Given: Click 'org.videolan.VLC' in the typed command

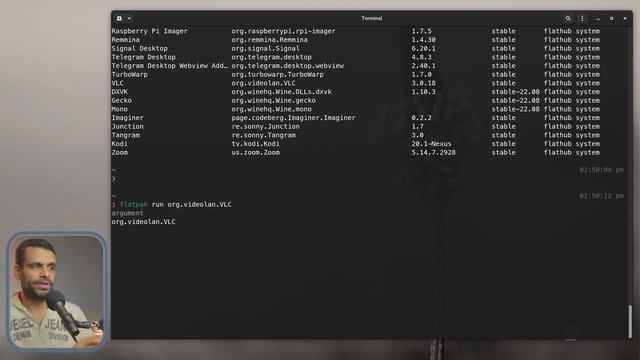Looking at the screenshot, I should tap(200, 204).
